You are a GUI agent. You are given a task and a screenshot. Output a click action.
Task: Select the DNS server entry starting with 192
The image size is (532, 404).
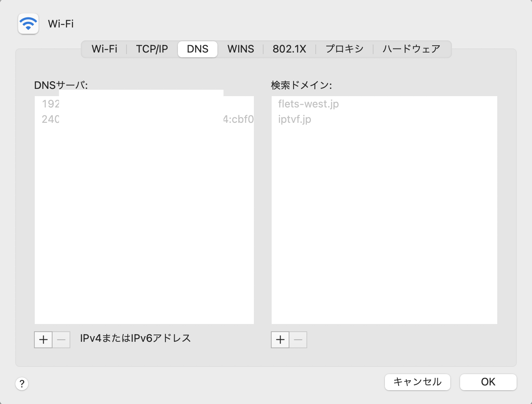pos(51,104)
